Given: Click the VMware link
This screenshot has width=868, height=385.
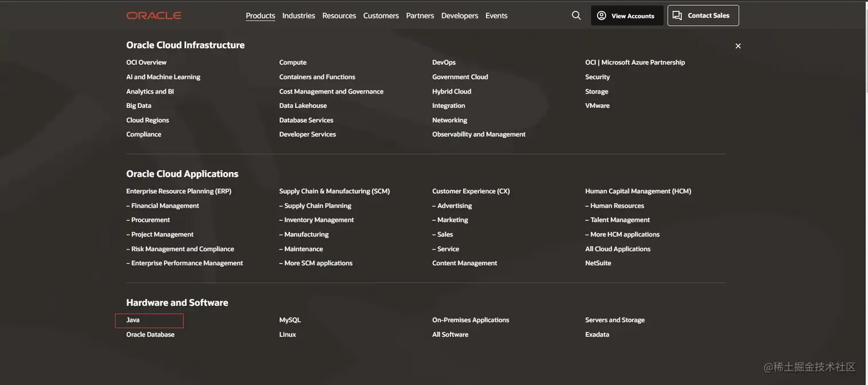Looking at the screenshot, I should tap(598, 106).
